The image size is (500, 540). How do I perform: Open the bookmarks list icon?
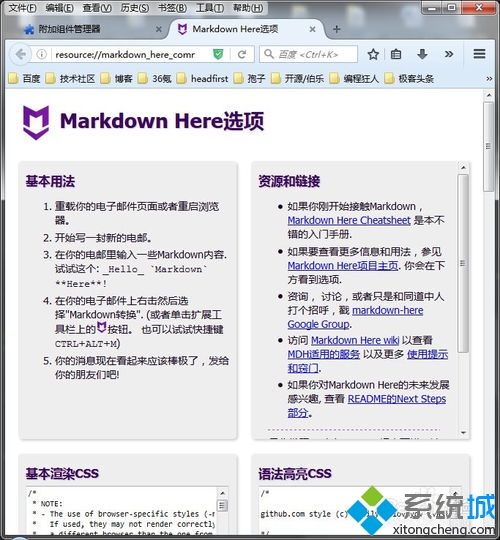pyautogui.click(x=396, y=54)
